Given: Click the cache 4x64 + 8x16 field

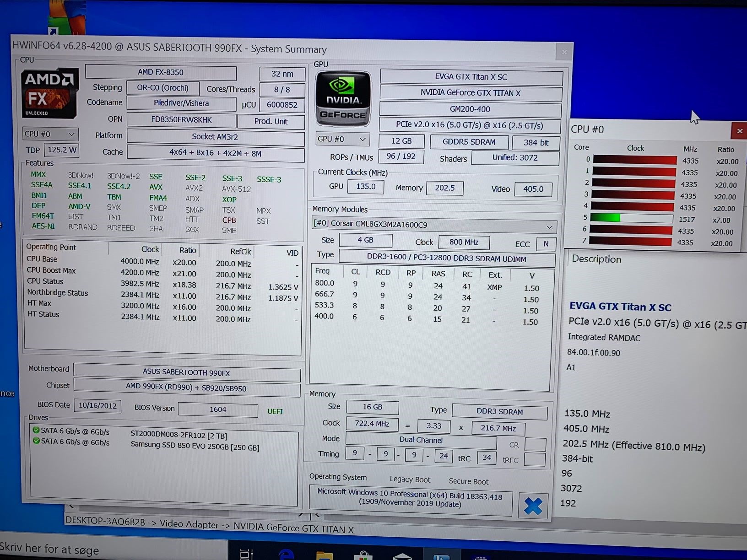Looking at the screenshot, I should click(x=215, y=153).
